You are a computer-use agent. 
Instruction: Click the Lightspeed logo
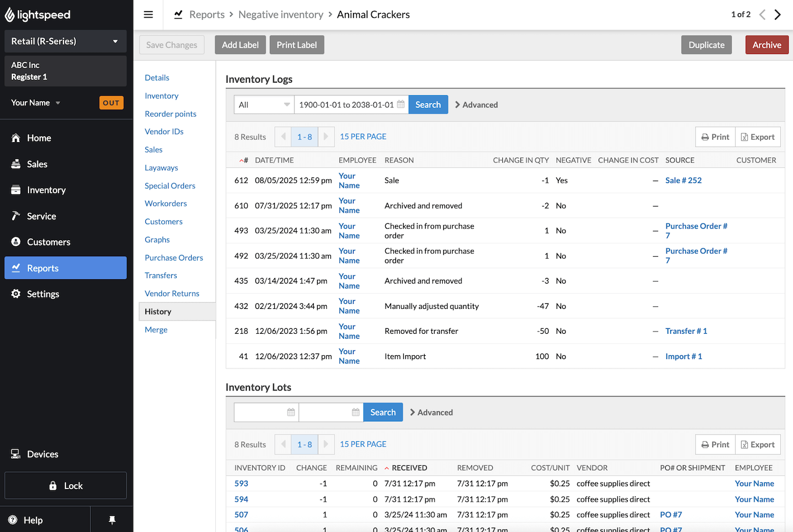tap(38, 15)
